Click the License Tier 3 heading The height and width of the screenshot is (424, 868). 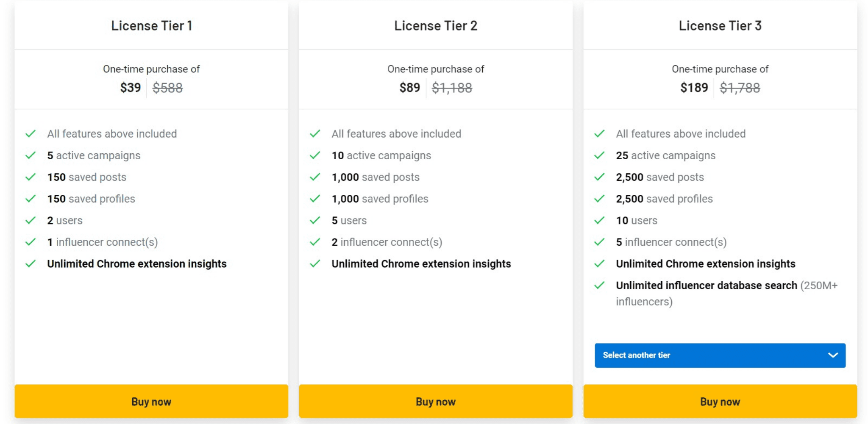pyautogui.click(x=720, y=26)
